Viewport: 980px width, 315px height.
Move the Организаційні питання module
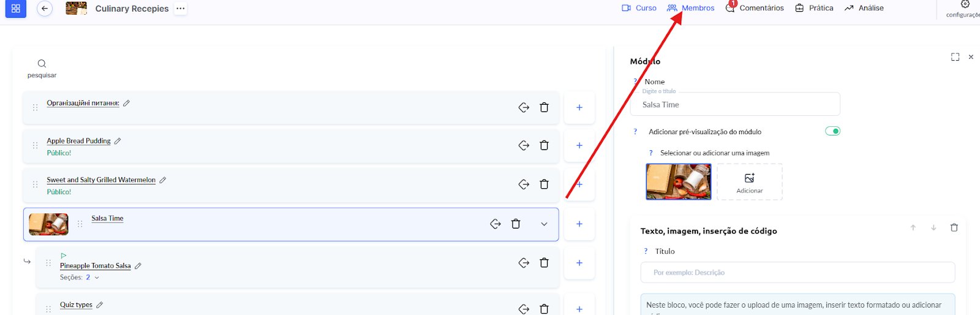click(524, 107)
